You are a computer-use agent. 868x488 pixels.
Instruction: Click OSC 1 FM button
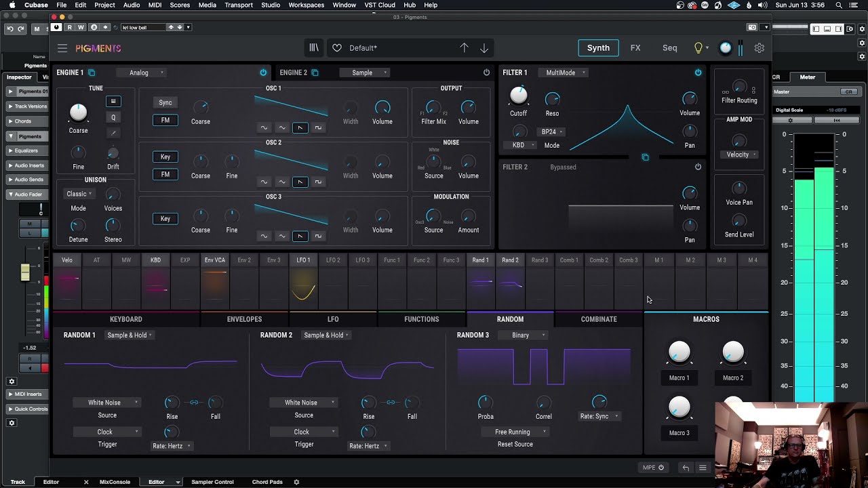click(x=165, y=120)
